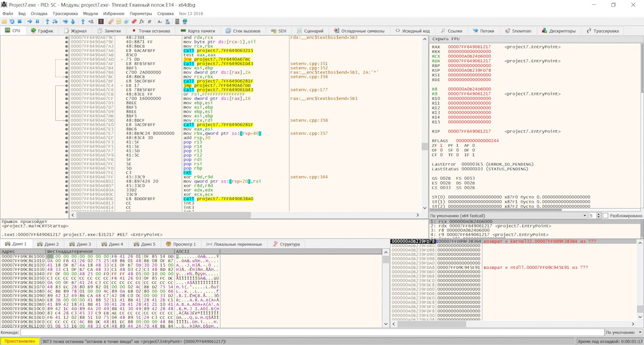Select the RFLAGS value 0000000000000244
The height and width of the screenshot is (345, 644).
[478, 141]
